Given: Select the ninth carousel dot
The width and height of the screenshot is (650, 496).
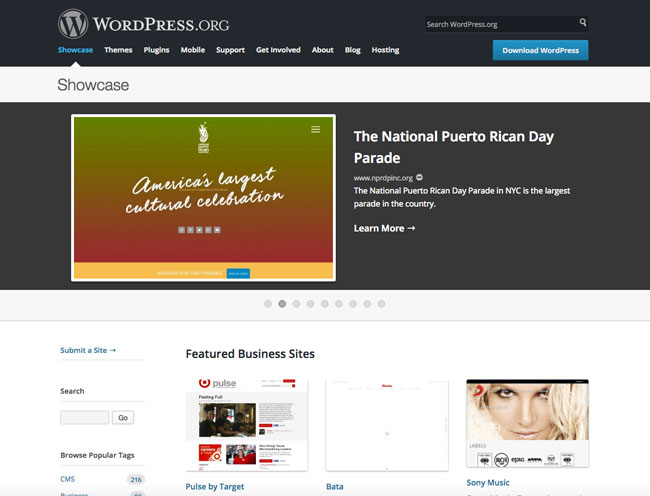Looking at the screenshot, I should (x=381, y=304).
